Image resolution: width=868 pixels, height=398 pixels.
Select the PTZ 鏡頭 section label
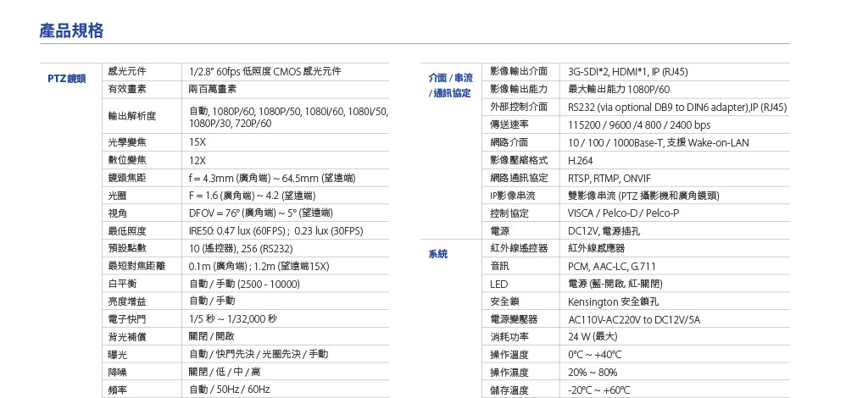coord(66,79)
